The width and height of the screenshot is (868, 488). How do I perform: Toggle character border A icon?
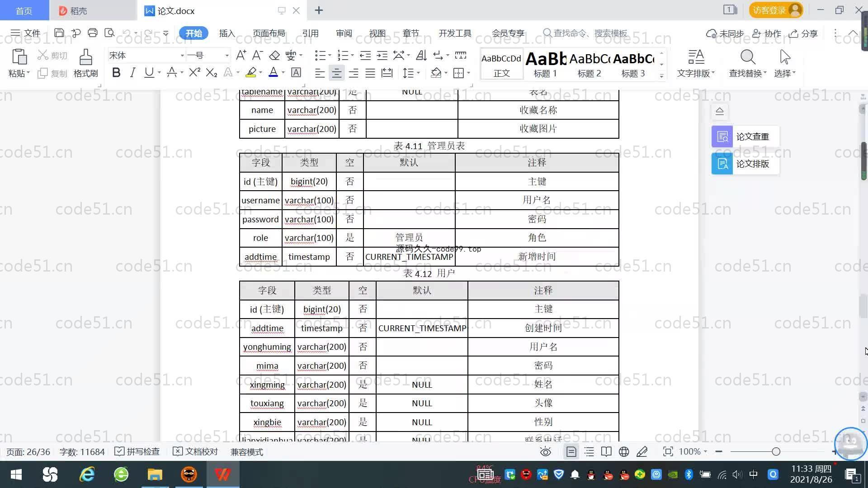296,72
